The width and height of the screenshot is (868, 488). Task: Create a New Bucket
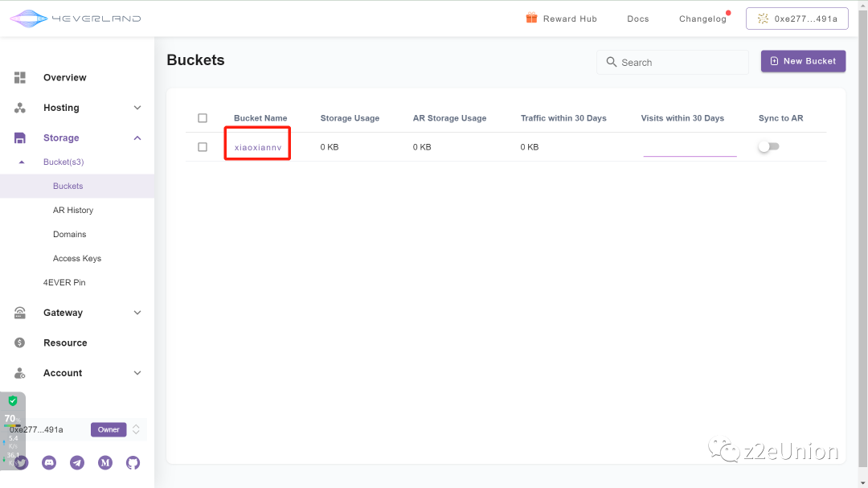point(803,61)
